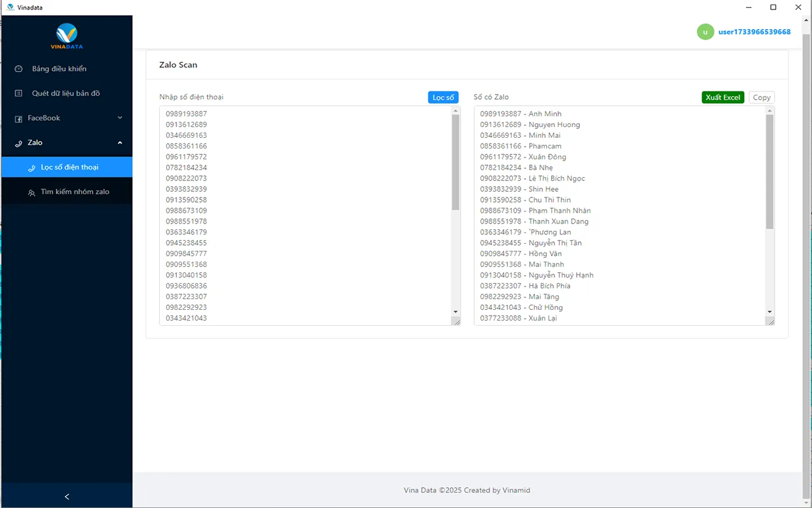Expand the FaceBook menu chevron

point(120,117)
